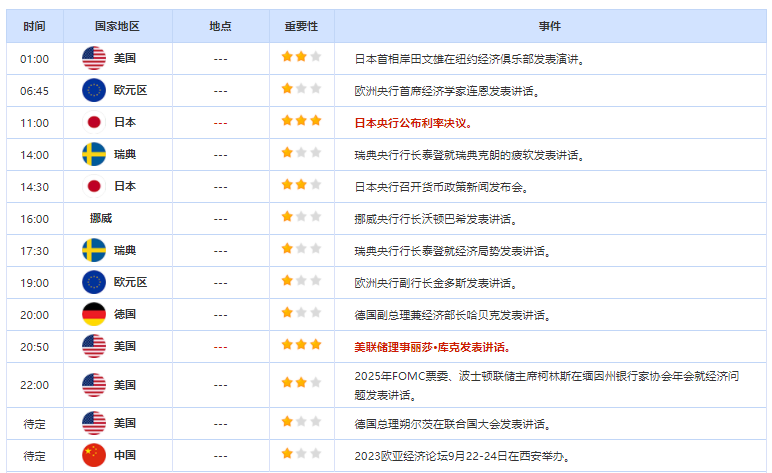This screenshot has height=473, width=772.
Task: Click the 20:50 time cell
Action: point(34,347)
